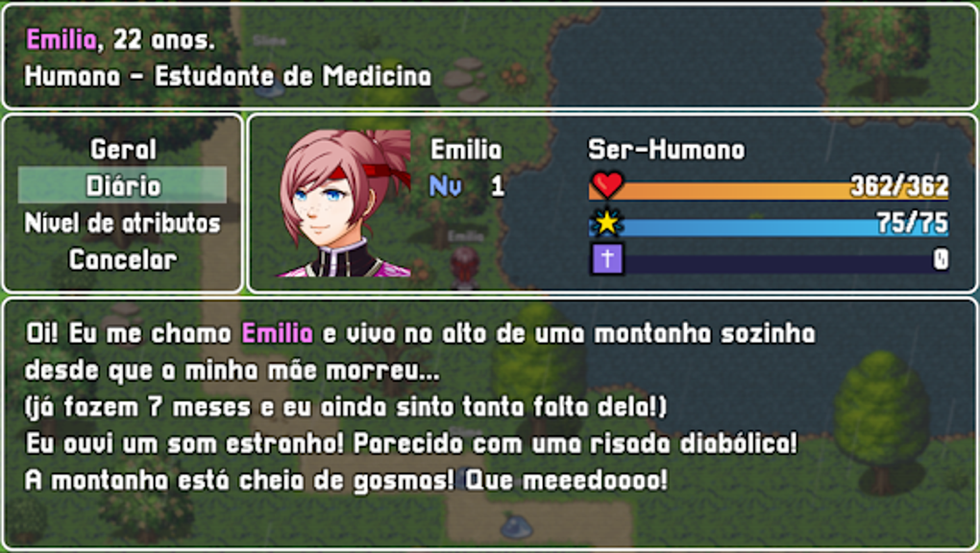980x553 pixels.
Task: Click pink Emilia name in diary text
Action: pos(278,333)
